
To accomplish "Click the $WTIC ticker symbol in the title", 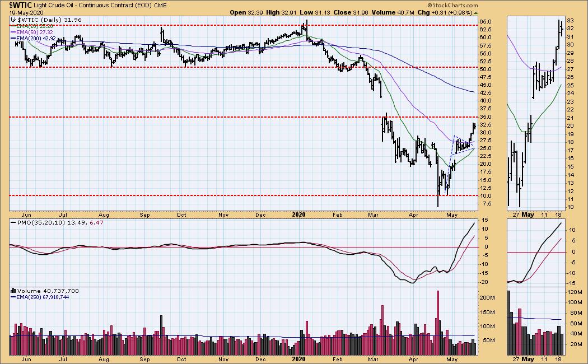I will 21,5.
